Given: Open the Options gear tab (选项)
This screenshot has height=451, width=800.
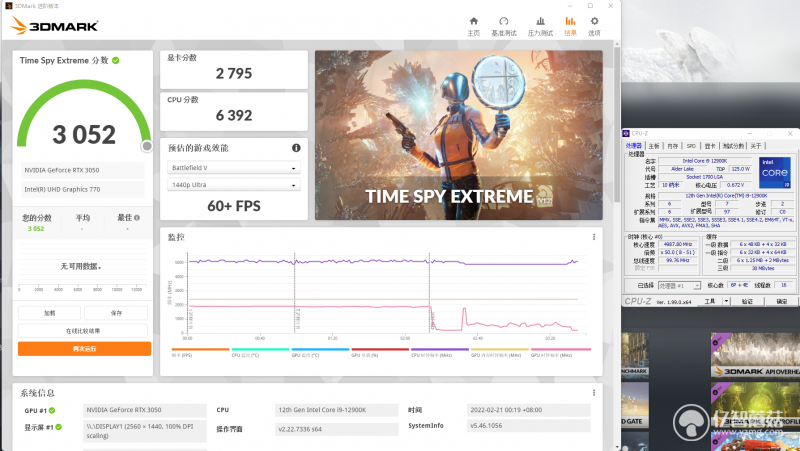Looking at the screenshot, I should click(594, 27).
